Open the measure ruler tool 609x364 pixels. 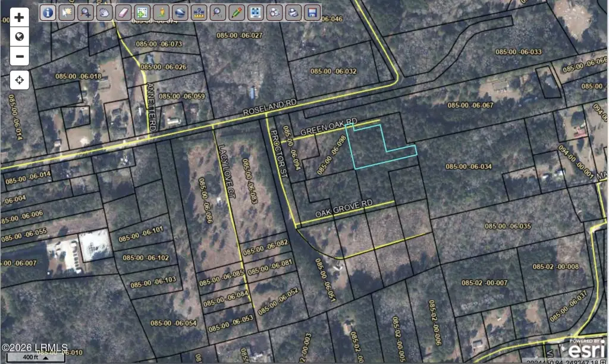tap(198, 12)
